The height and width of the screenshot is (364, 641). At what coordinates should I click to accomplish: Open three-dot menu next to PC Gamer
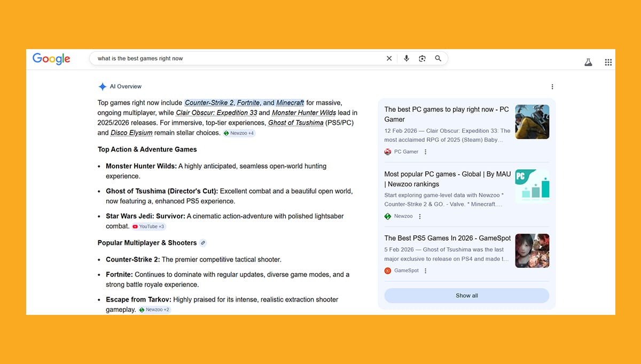425,152
